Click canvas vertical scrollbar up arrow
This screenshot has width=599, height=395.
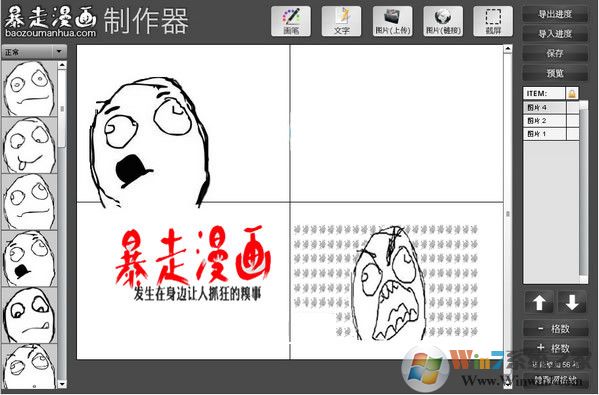[x=508, y=49]
